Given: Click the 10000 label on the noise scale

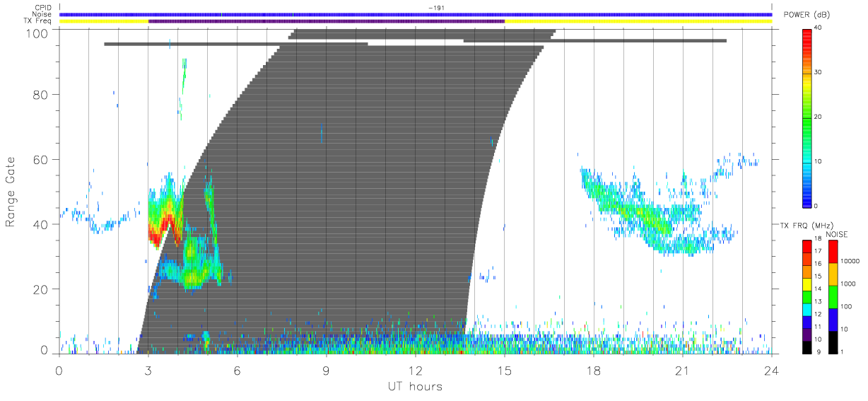Looking at the screenshot, I should pos(850,260).
